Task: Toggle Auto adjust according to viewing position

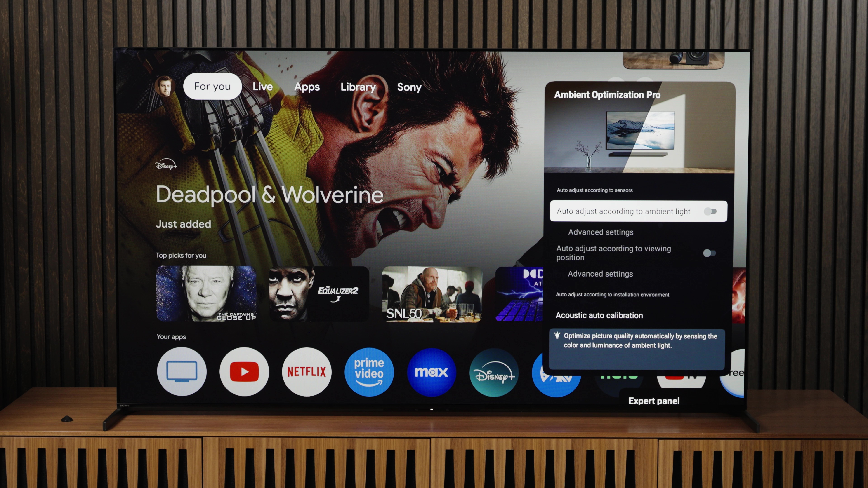Action: (x=711, y=253)
